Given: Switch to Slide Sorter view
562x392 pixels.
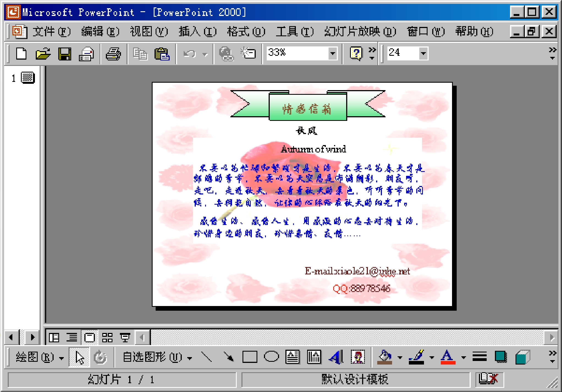Looking at the screenshot, I should coord(107,337).
